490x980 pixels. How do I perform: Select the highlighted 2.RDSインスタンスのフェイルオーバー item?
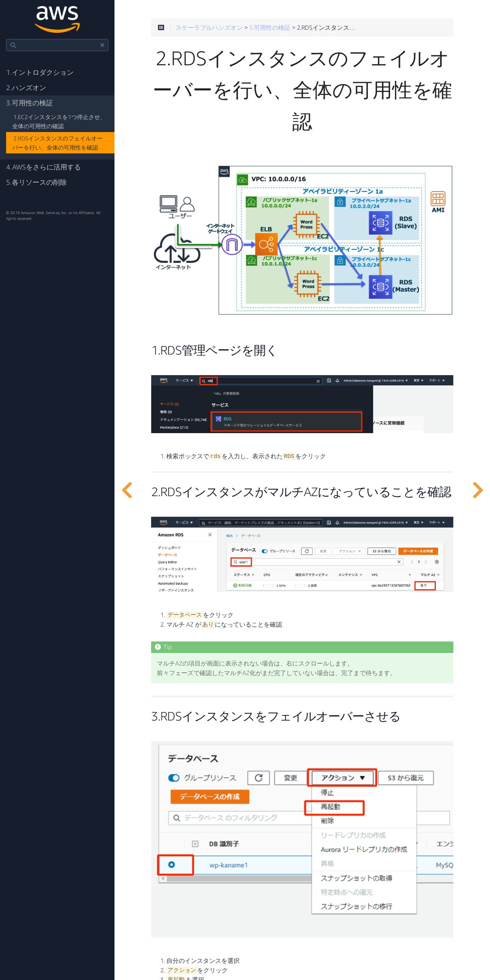(x=60, y=143)
